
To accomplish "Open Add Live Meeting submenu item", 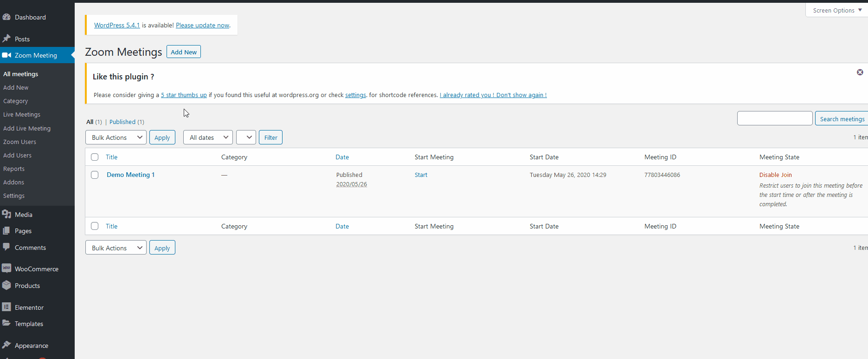I will [x=27, y=128].
